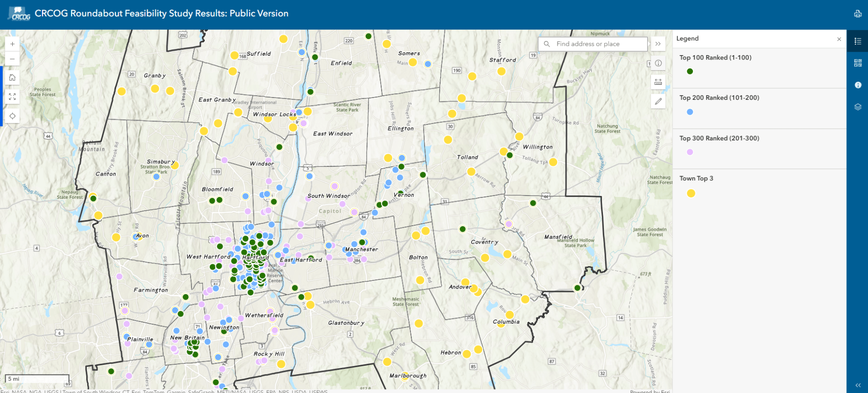
Task: Collapse the right sidebar at bottom
Action: tap(858, 385)
